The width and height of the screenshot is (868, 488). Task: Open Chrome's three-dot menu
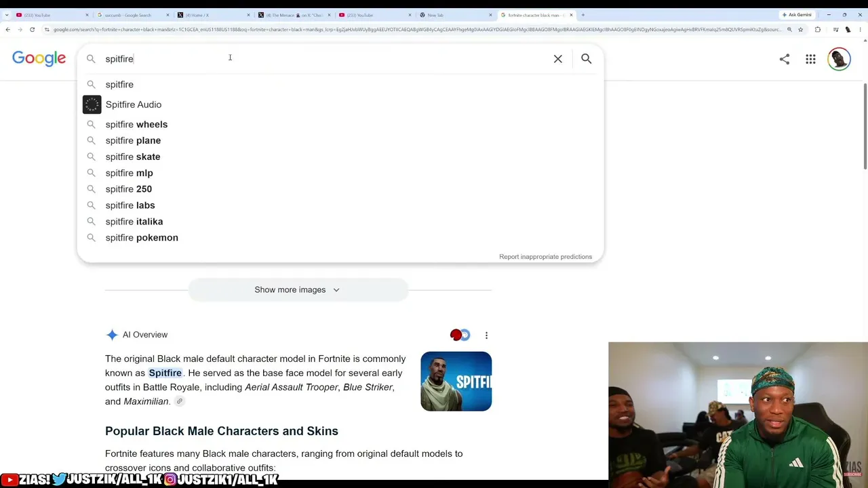pos(860,30)
